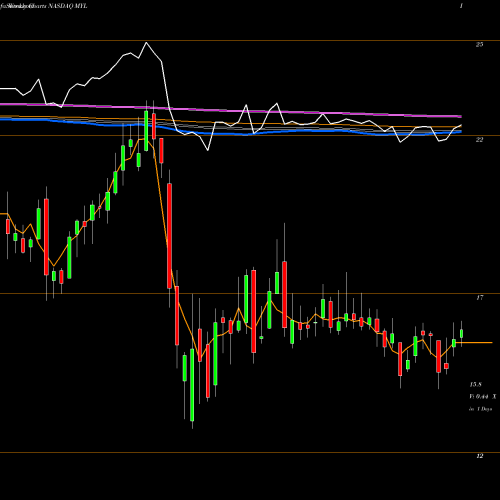Click the V: 0.44 X volume readout
Image resolution: width=500 pixels, height=500 pixels.
pos(483,397)
